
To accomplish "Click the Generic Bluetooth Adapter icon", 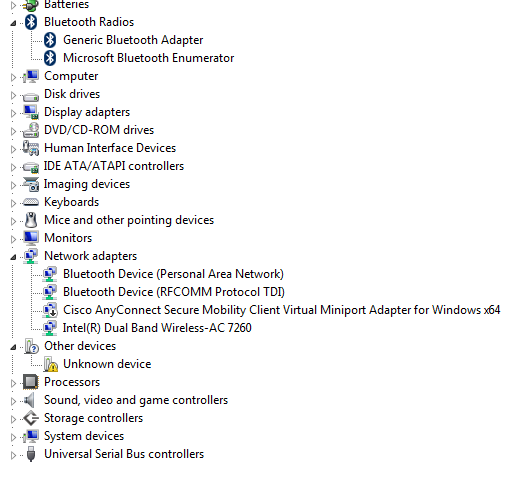I will (50, 40).
